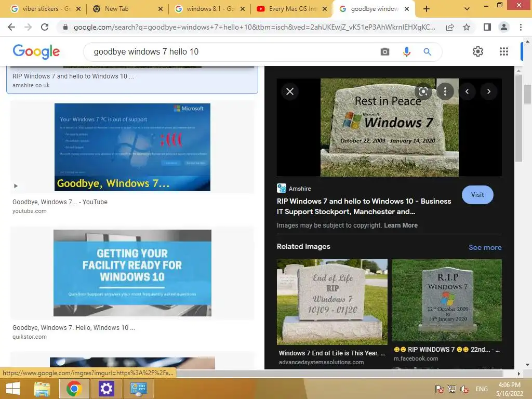Click the ENG language indicator
This screenshot has height=399, width=532.
pyautogui.click(x=482, y=389)
